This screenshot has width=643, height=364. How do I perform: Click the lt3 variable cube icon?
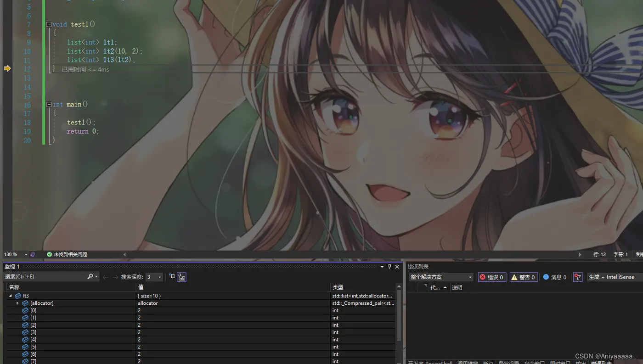click(18, 296)
